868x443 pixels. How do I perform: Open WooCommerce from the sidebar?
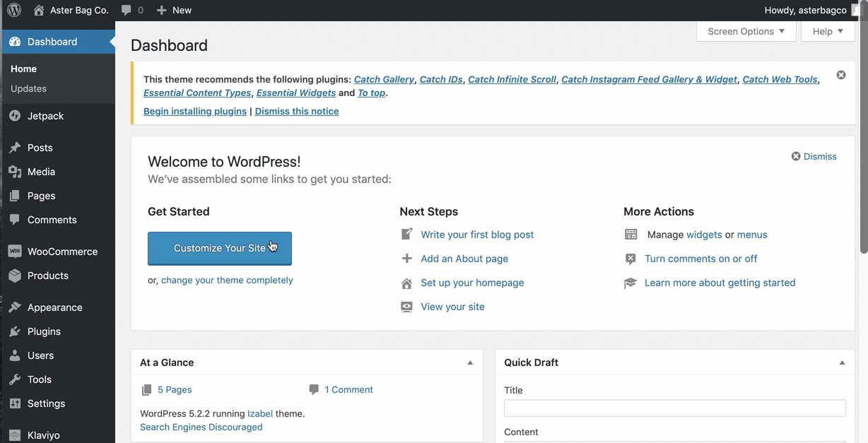61,252
